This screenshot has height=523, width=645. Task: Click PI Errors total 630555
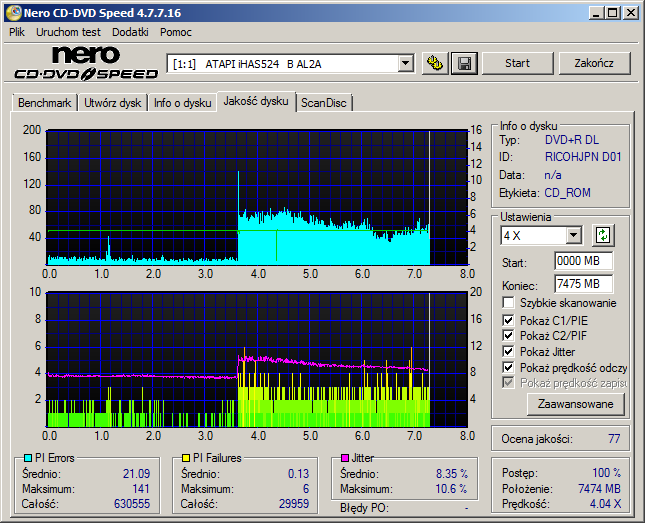pyautogui.click(x=132, y=504)
